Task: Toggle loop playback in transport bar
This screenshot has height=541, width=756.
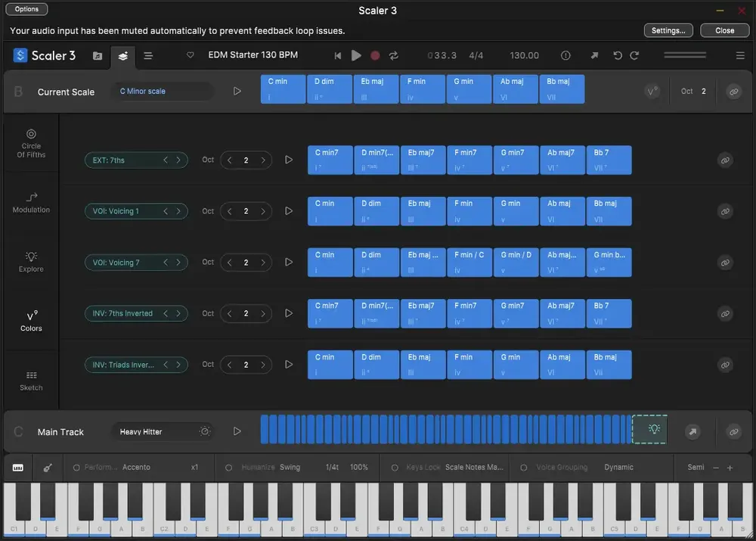Action: pyautogui.click(x=393, y=55)
